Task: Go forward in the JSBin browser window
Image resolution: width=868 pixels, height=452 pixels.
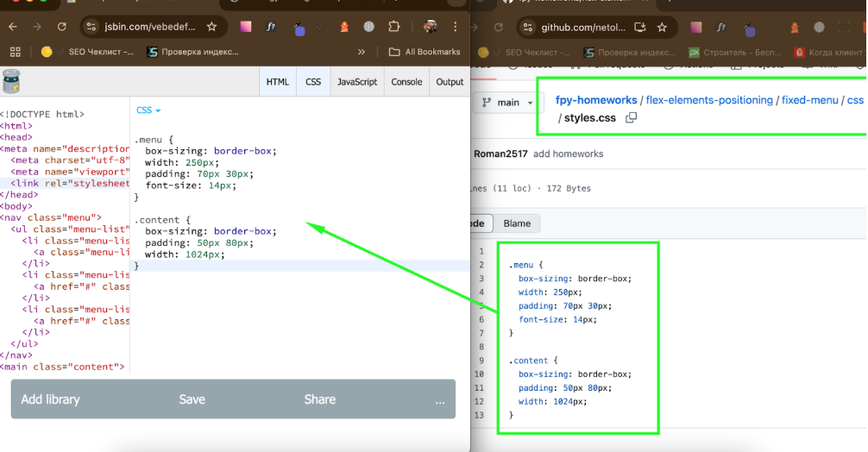Action: click(x=37, y=27)
